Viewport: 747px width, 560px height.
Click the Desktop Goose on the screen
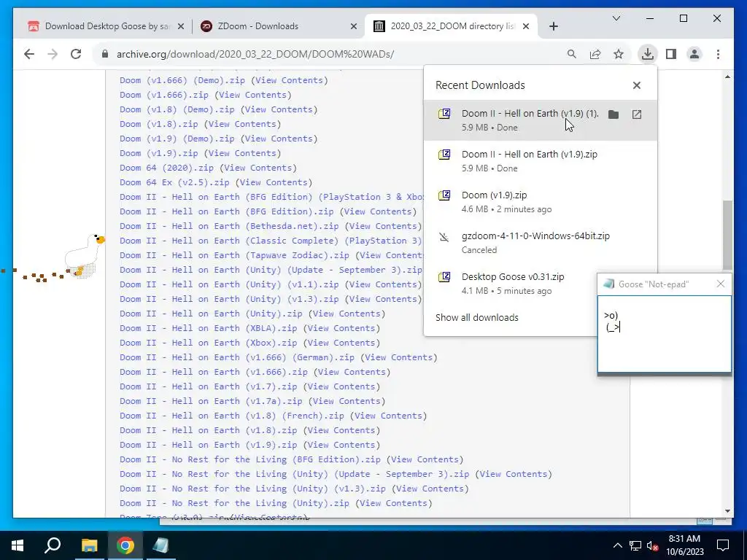point(85,256)
